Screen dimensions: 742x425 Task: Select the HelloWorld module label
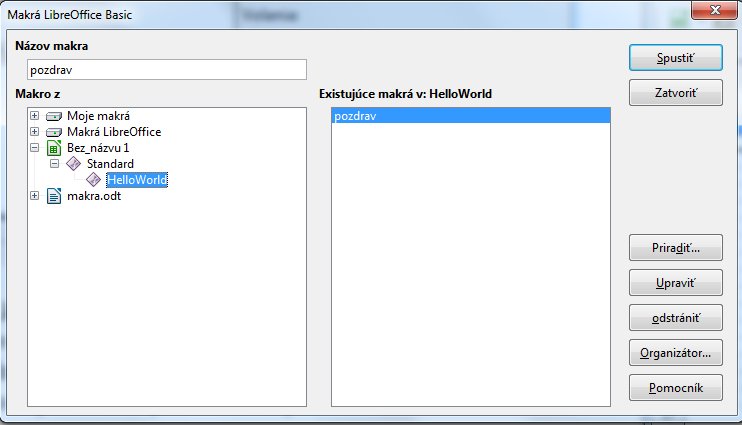click(137, 180)
